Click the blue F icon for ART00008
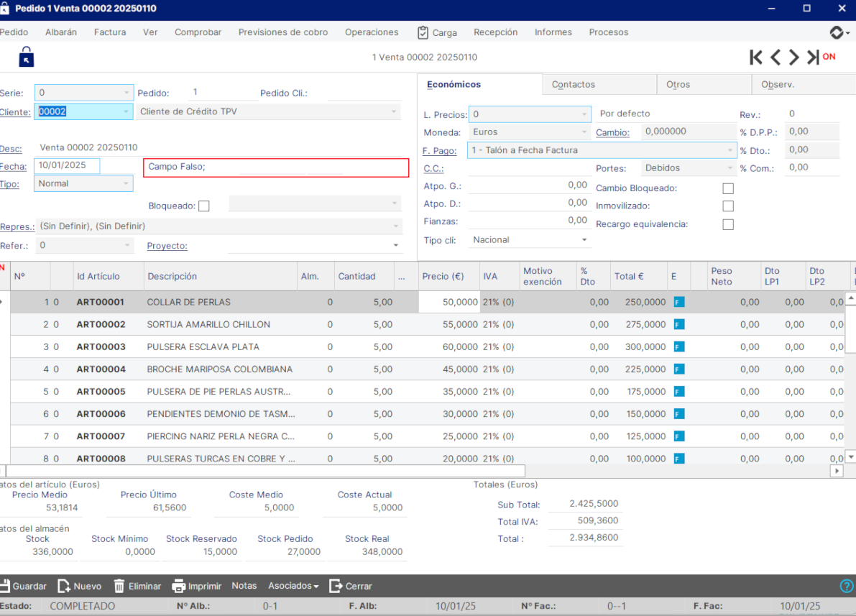The image size is (856, 616). [x=679, y=459]
